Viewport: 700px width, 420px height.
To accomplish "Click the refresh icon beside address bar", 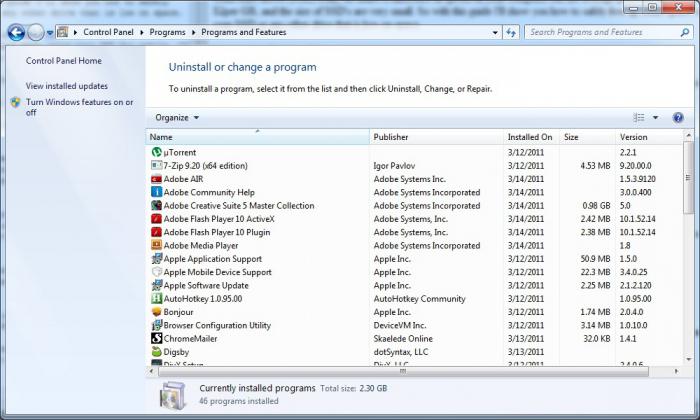I will (x=511, y=32).
